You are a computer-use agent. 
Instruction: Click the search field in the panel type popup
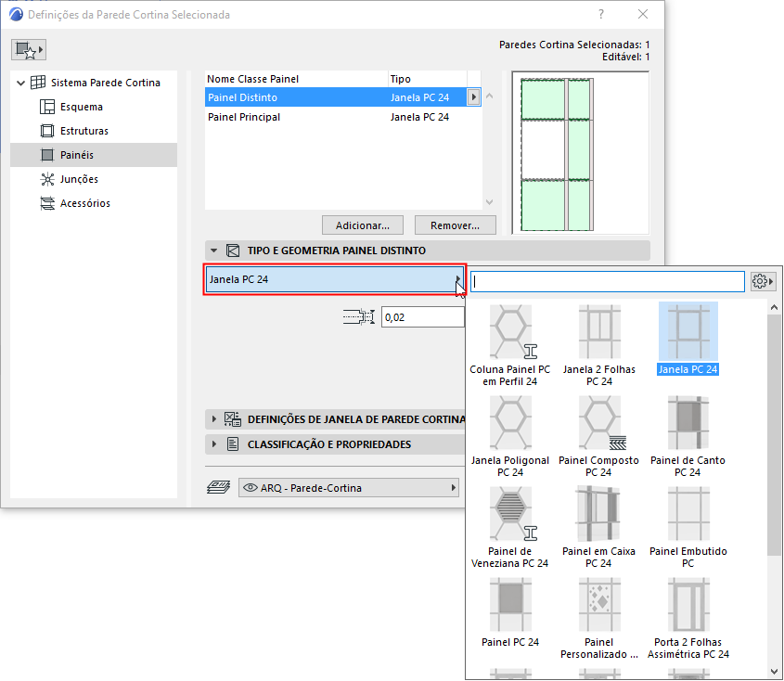pyautogui.click(x=608, y=281)
